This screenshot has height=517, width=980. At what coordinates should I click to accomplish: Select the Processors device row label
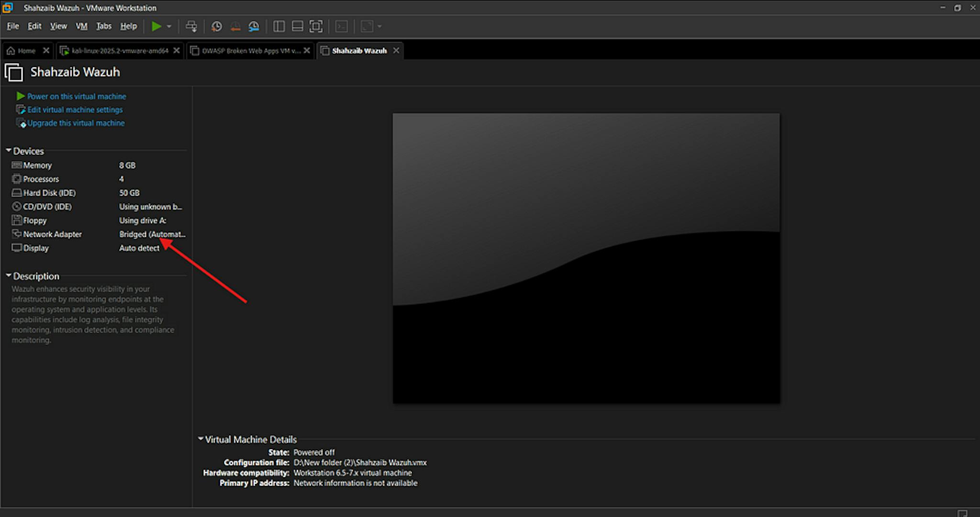click(41, 179)
